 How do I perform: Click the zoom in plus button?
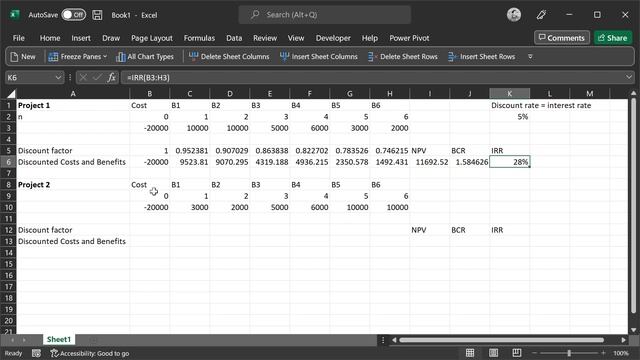603,353
